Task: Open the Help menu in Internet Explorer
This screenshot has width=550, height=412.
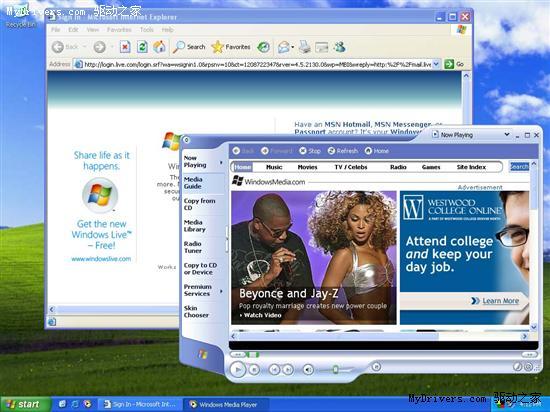Action: click(167, 30)
